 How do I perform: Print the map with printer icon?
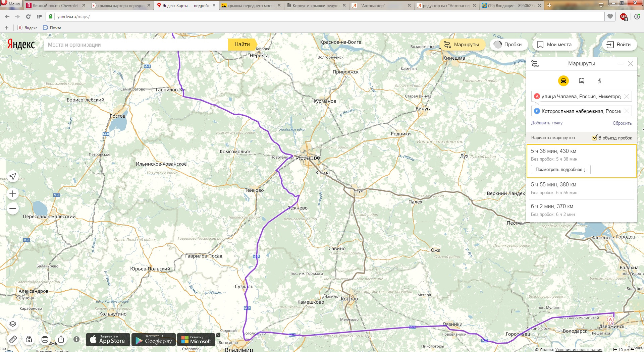[x=45, y=339]
